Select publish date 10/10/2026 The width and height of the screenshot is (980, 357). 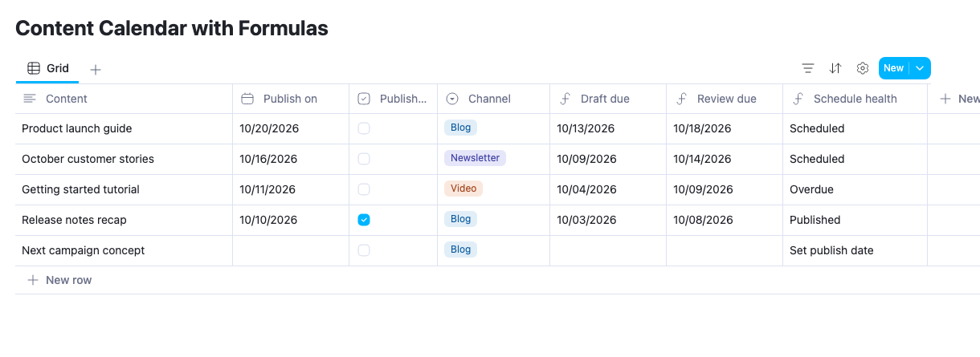pos(291,220)
